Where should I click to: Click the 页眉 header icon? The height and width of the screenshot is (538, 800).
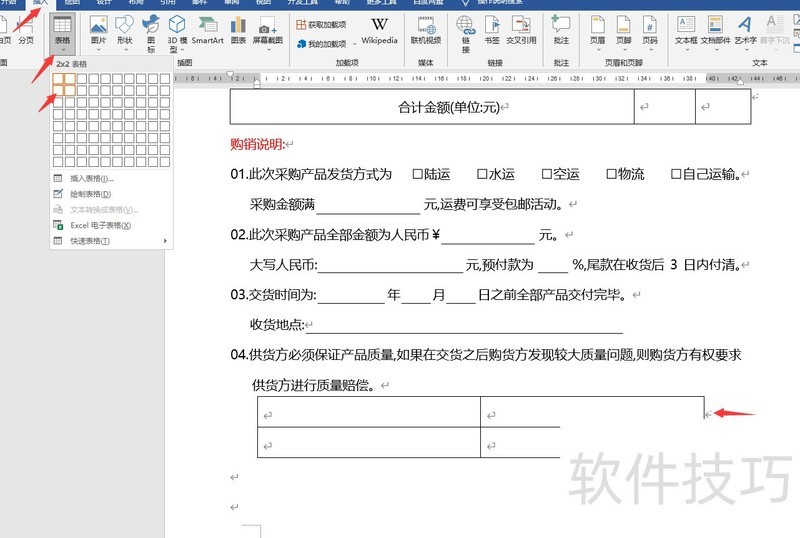597,25
